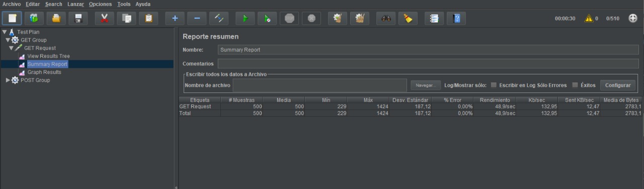Select the GET Group thread group label
This screenshot has width=644, height=189.
pos(34,40)
